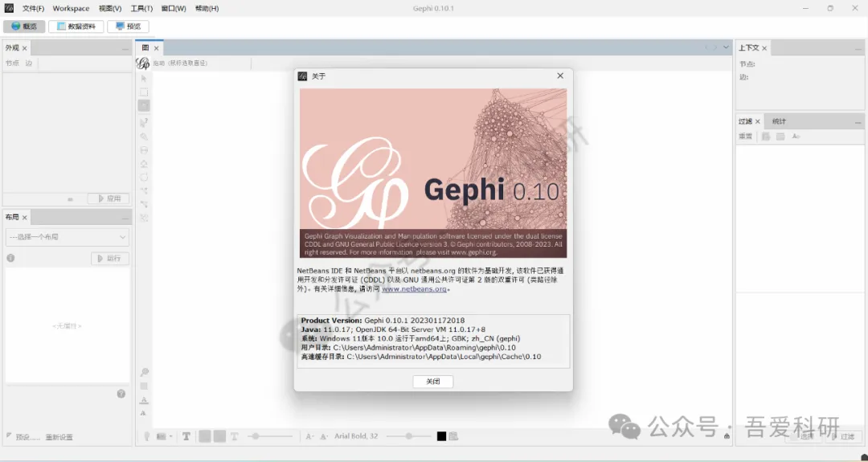Take a screenshot with camera icon
868x462 pixels.
pyautogui.click(x=161, y=436)
